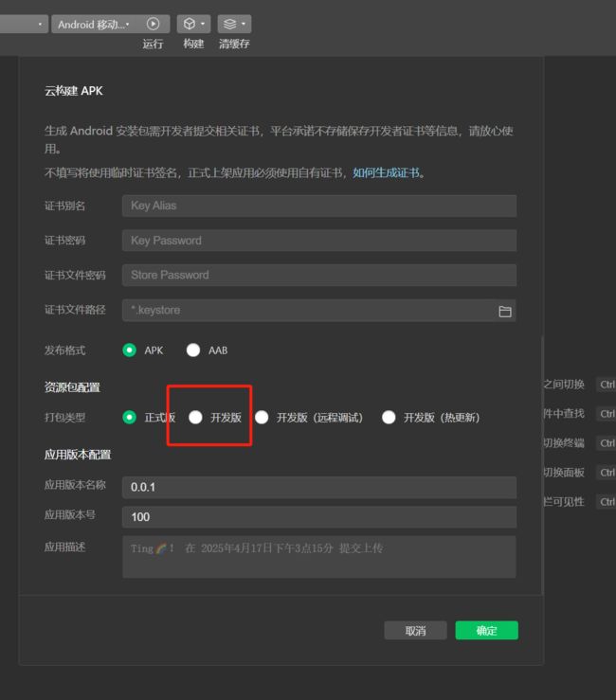Expand the Clear Cache dropdown arrow
This screenshot has width=616, height=700.
click(x=244, y=24)
